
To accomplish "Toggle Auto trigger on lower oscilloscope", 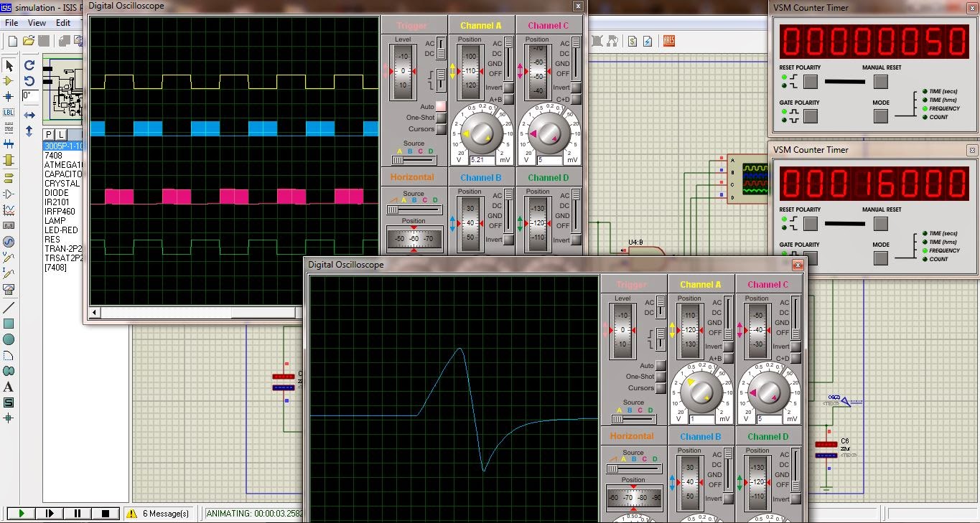I will [x=661, y=366].
